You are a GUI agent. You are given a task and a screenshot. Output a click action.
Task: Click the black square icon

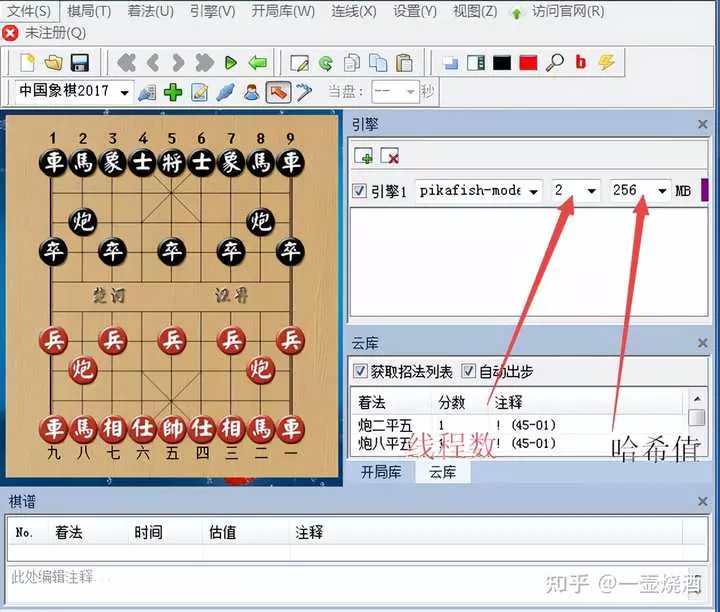tap(502, 63)
